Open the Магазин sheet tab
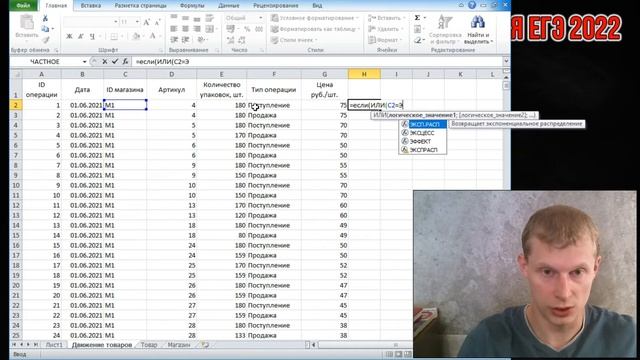The width and height of the screenshot is (640, 360). 179,345
